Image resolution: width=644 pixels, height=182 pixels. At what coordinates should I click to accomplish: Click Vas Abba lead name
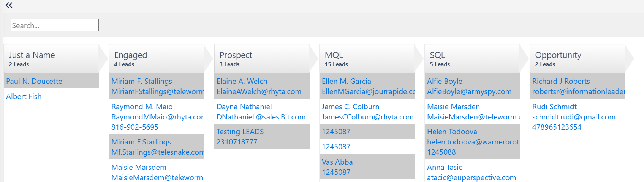[337, 162]
